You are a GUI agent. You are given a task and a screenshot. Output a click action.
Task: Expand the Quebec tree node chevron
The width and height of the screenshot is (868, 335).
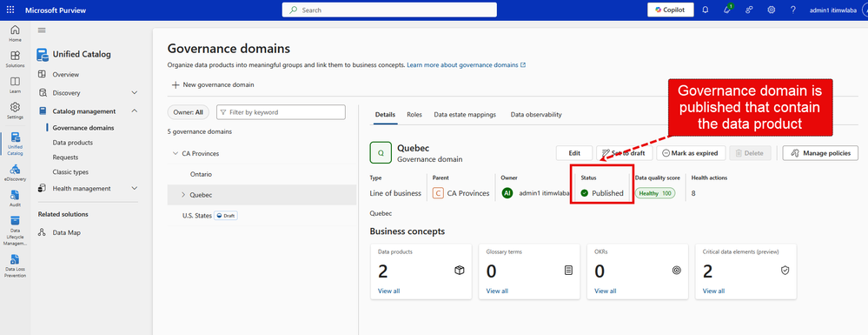[182, 195]
